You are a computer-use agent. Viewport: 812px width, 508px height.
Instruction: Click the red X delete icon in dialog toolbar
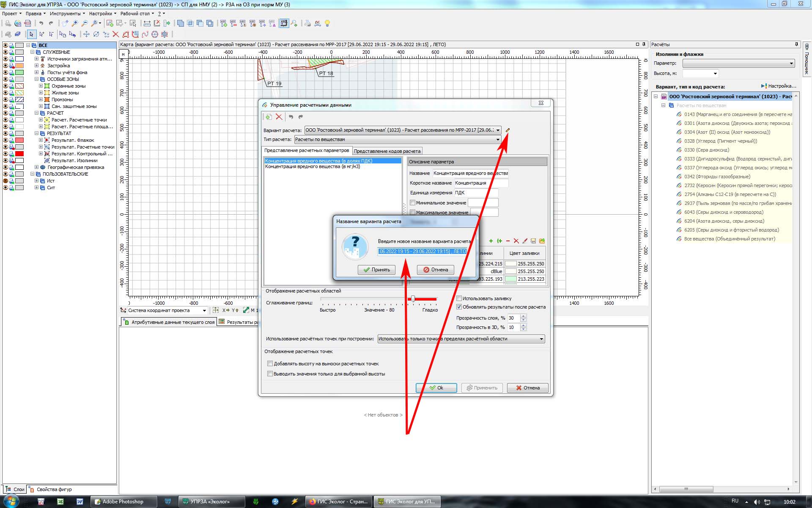pyautogui.click(x=279, y=117)
